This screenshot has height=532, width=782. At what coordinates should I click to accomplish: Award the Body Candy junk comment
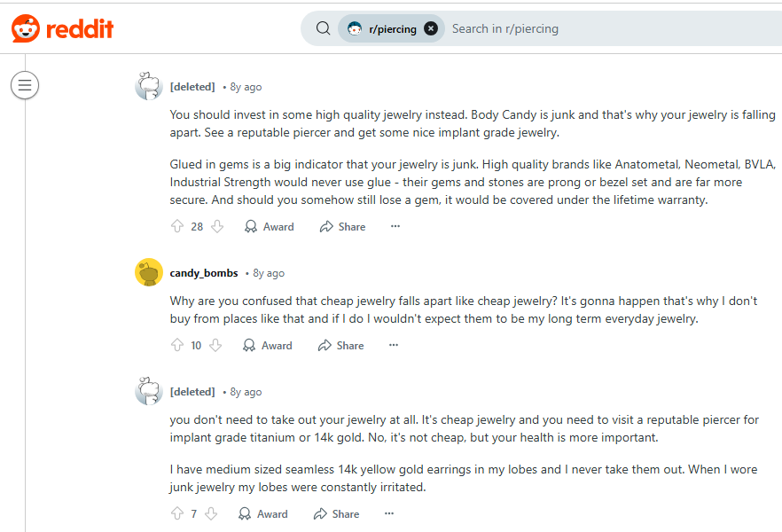270,227
